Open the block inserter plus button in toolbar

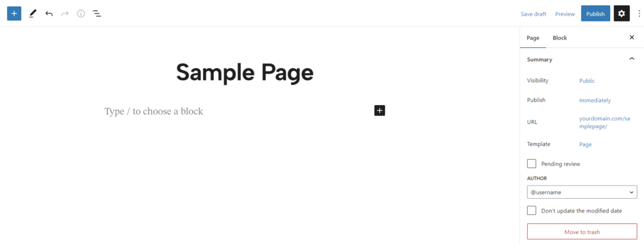pos(14,14)
